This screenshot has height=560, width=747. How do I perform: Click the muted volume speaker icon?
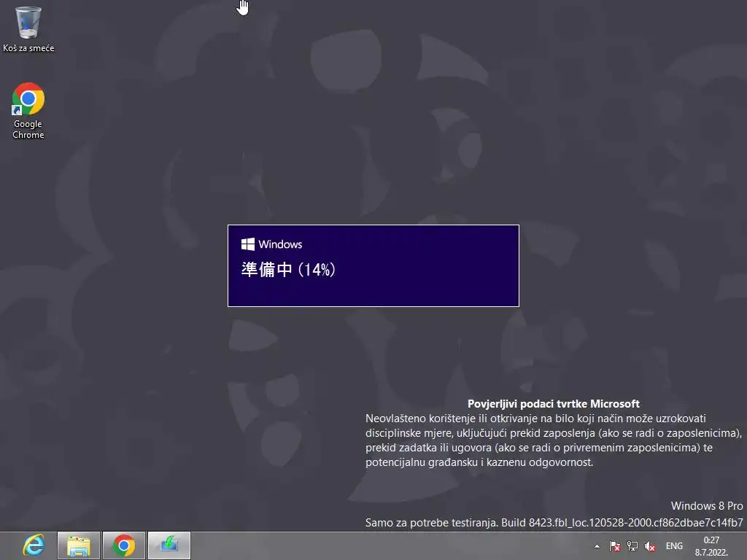pyautogui.click(x=650, y=546)
